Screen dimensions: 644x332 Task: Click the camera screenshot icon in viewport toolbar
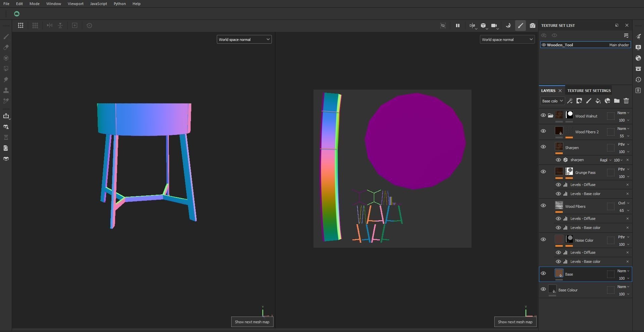tap(533, 26)
